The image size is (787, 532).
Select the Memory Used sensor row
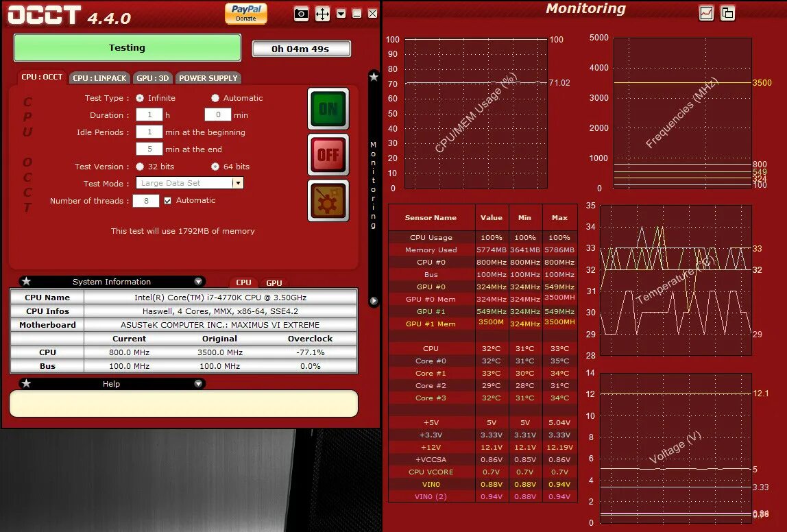click(483, 250)
